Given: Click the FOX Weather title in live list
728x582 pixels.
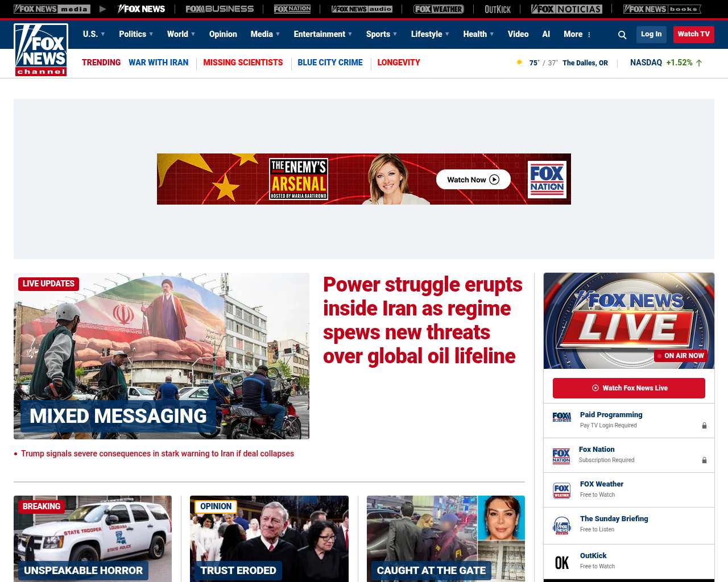Looking at the screenshot, I should (x=602, y=484).
